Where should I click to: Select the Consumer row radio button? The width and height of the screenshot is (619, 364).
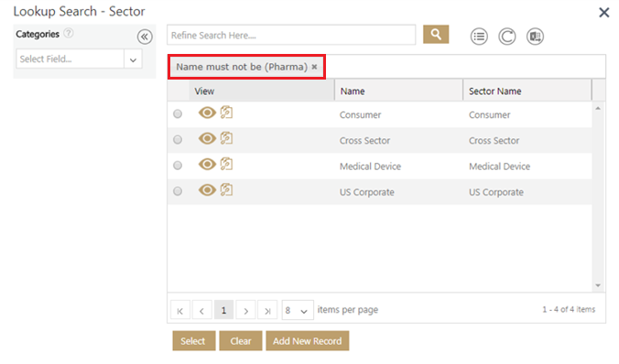(x=178, y=114)
